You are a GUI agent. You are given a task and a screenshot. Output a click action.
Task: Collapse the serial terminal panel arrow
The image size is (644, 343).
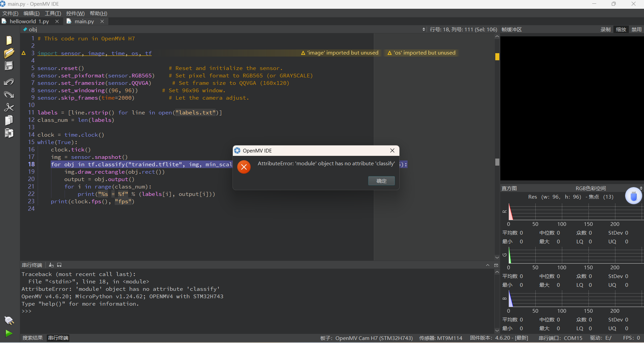(x=488, y=265)
